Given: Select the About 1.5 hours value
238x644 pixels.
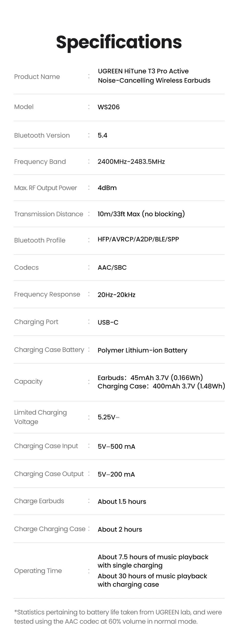Looking at the screenshot, I should point(122,501).
